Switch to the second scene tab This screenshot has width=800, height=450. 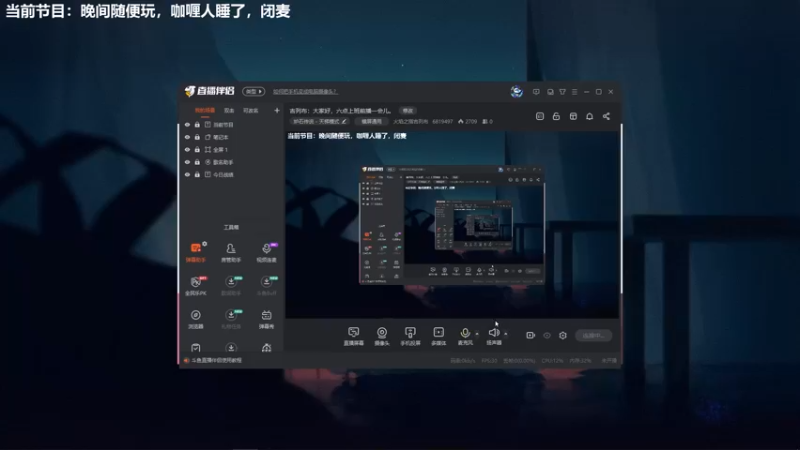tap(229, 110)
